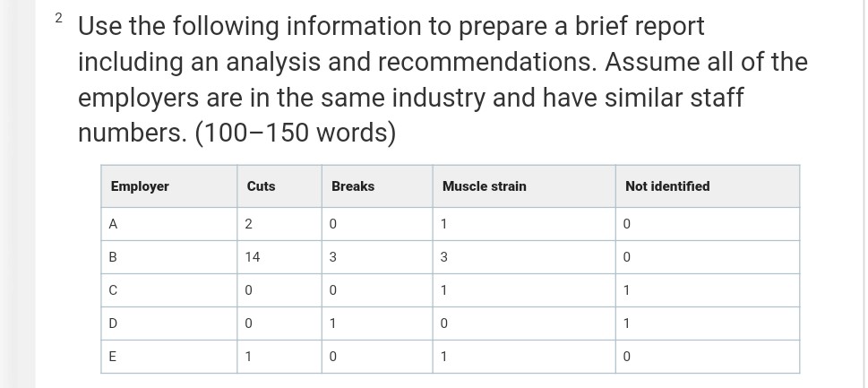Click the Employer column header
Viewport: 868px width, 388px height.
(x=140, y=186)
